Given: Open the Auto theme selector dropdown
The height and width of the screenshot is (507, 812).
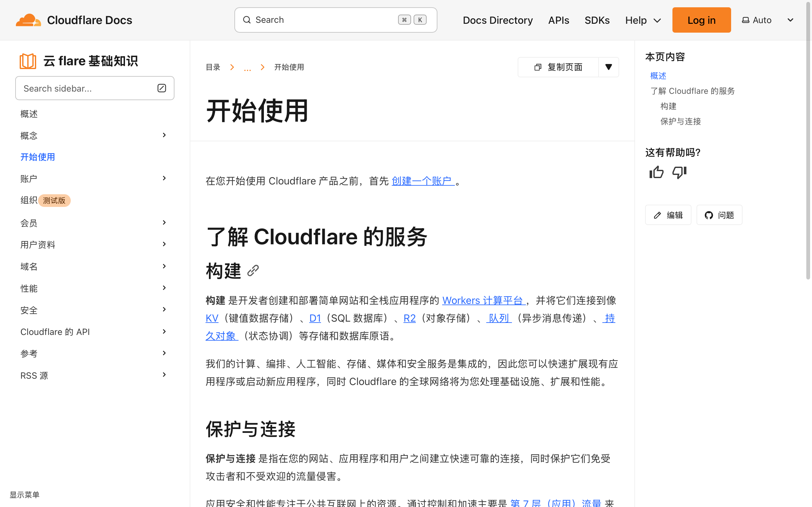Looking at the screenshot, I should 767,20.
